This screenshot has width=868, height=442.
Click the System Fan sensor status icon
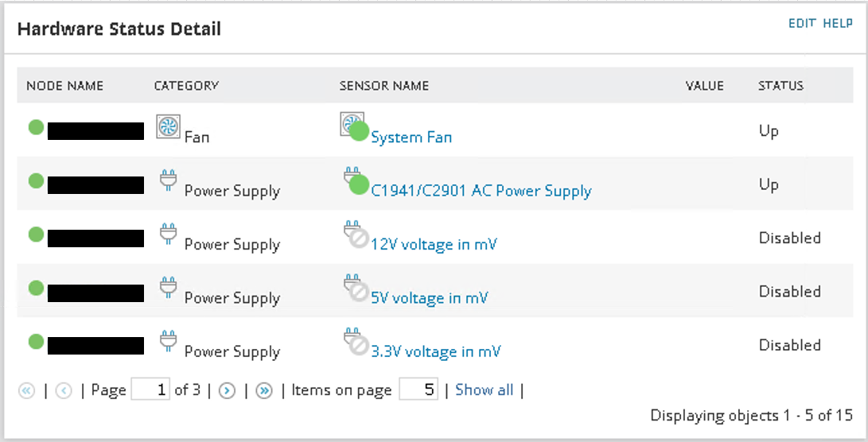353,127
